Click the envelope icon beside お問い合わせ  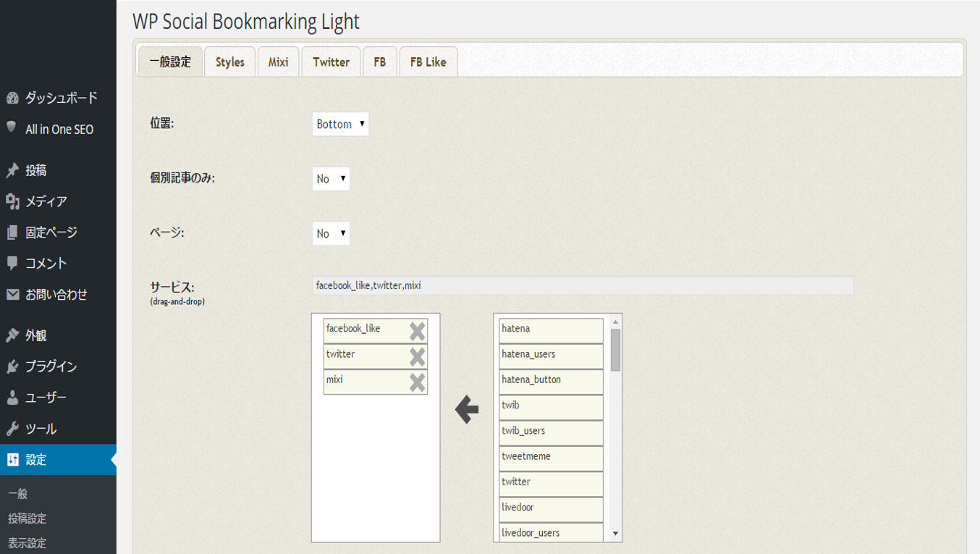click(12, 295)
